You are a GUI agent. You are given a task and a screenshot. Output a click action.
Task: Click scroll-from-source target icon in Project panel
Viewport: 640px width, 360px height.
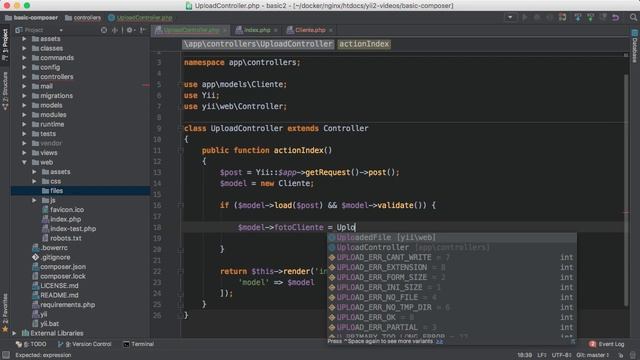coord(104,30)
